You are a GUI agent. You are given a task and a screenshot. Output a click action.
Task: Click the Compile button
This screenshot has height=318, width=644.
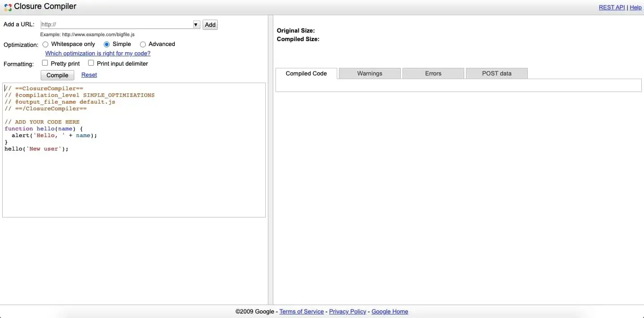click(58, 75)
